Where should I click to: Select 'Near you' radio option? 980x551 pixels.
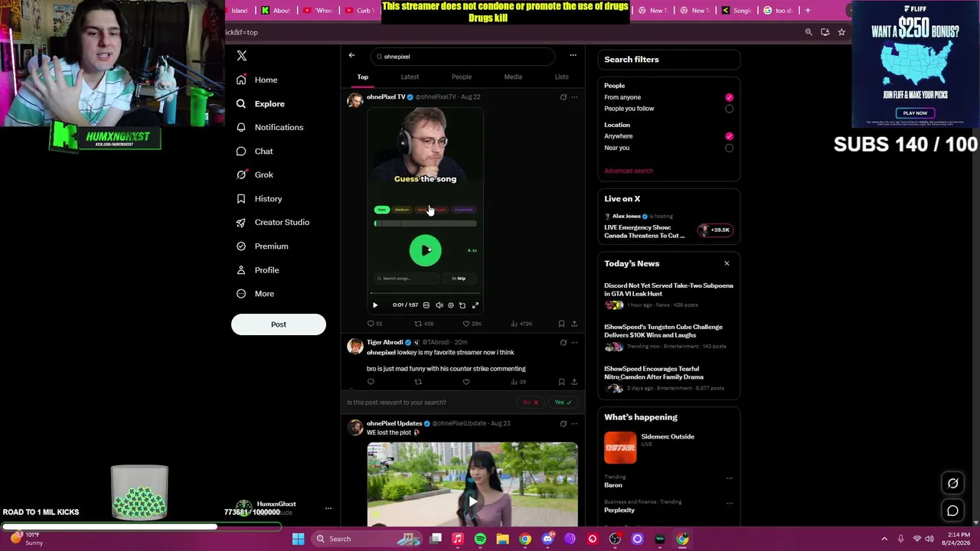[x=729, y=148]
